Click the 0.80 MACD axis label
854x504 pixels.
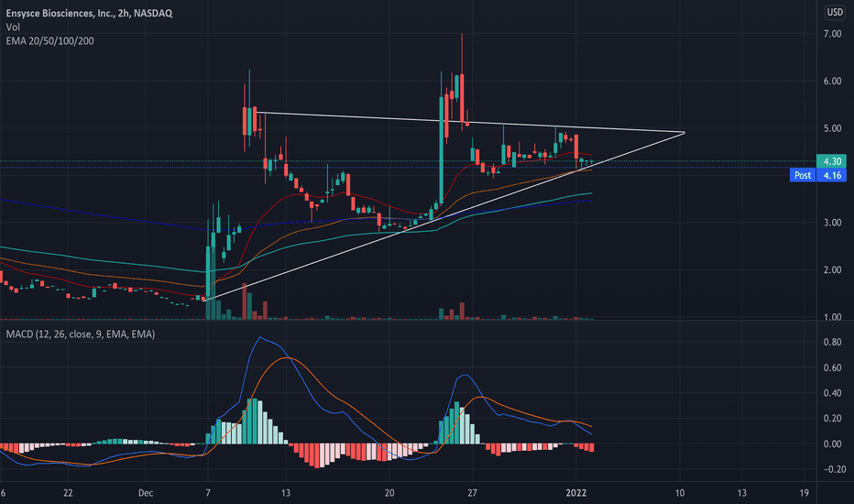click(x=832, y=342)
